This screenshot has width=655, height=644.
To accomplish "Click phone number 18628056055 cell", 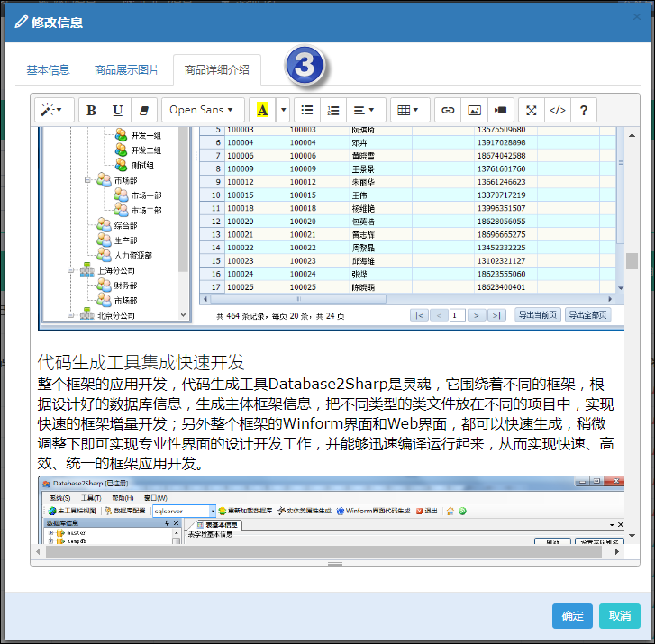I will tap(501, 222).
